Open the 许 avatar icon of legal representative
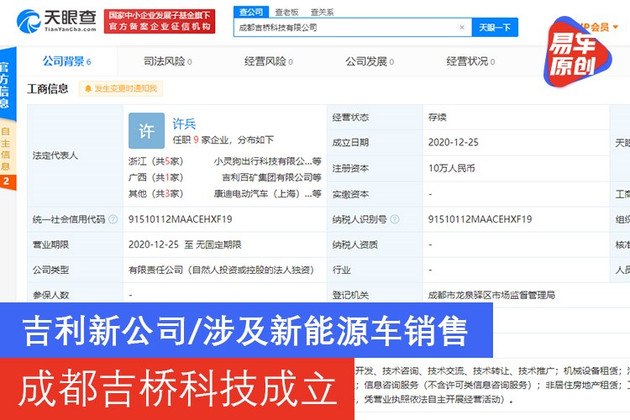630x420 pixels. pos(146,131)
